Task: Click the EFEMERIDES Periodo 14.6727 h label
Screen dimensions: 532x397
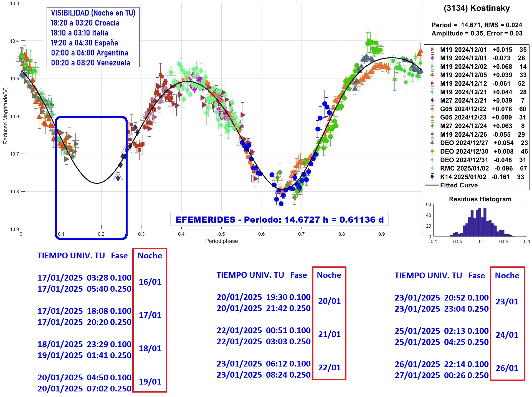Action: click(280, 220)
